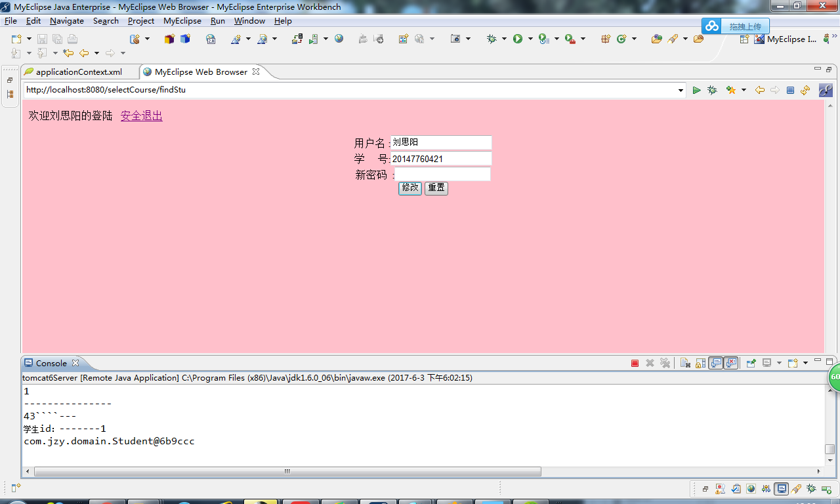Click the 安全退出 logout link
This screenshot has height=504, width=840.
tap(140, 115)
